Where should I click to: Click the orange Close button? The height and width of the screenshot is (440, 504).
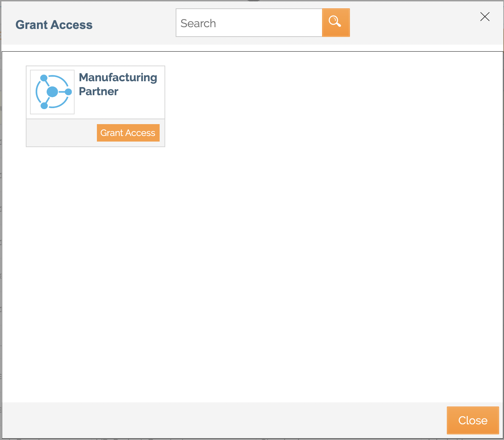473,420
